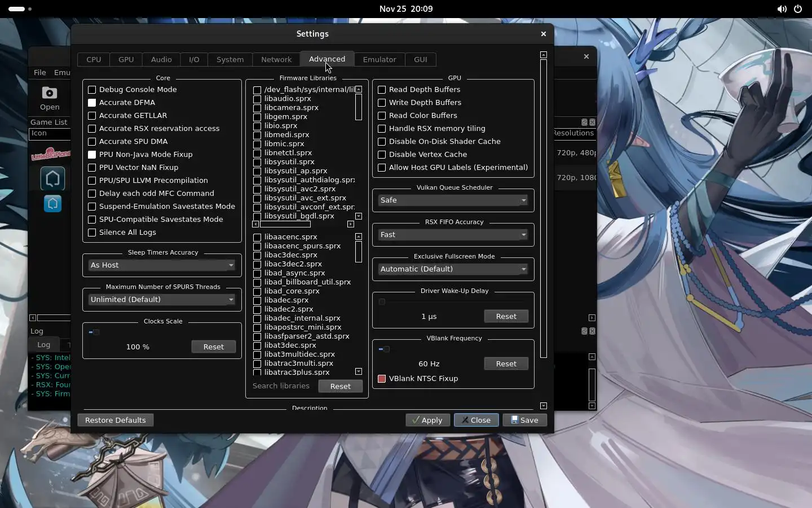This screenshot has height=508, width=812.
Task: Reset the VBlank Frequency
Action: pyautogui.click(x=506, y=364)
